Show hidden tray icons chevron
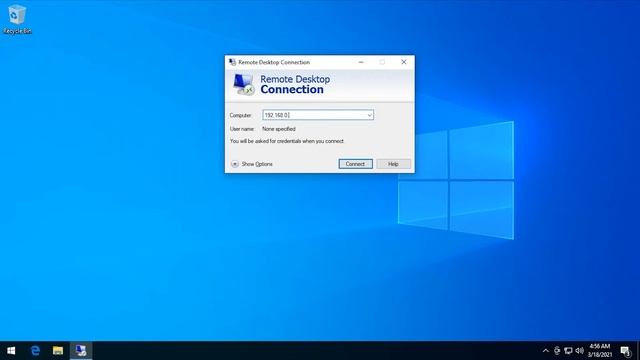640x360 pixels. (x=546, y=351)
